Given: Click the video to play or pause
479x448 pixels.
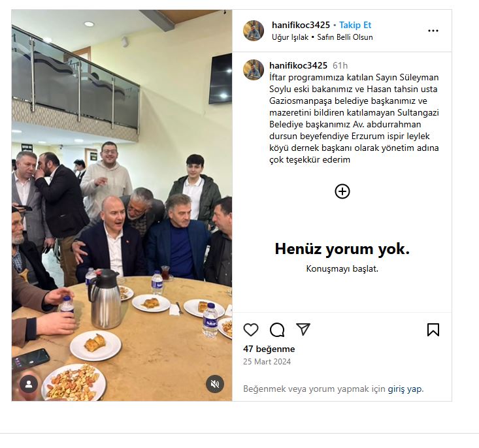Looking at the screenshot, I should coord(122,205).
